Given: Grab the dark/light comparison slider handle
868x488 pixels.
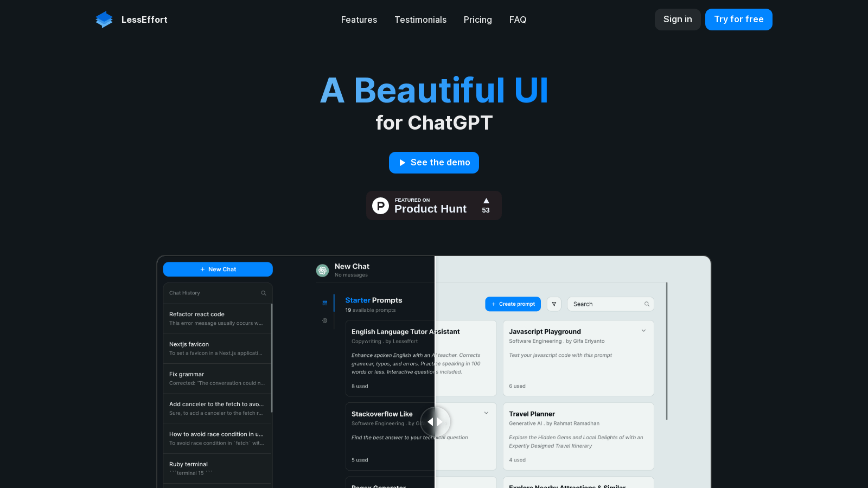Looking at the screenshot, I should (x=435, y=422).
